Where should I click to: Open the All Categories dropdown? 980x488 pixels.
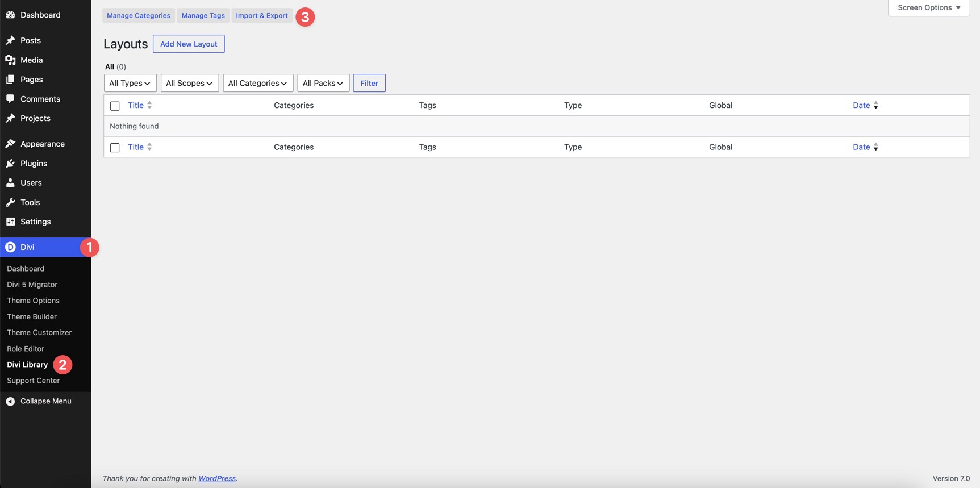[x=258, y=83]
